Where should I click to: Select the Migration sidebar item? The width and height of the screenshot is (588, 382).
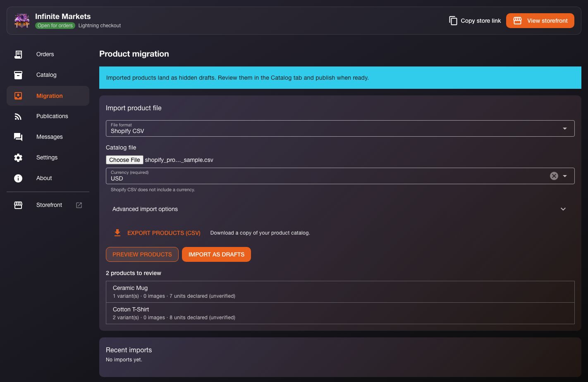[x=48, y=96]
